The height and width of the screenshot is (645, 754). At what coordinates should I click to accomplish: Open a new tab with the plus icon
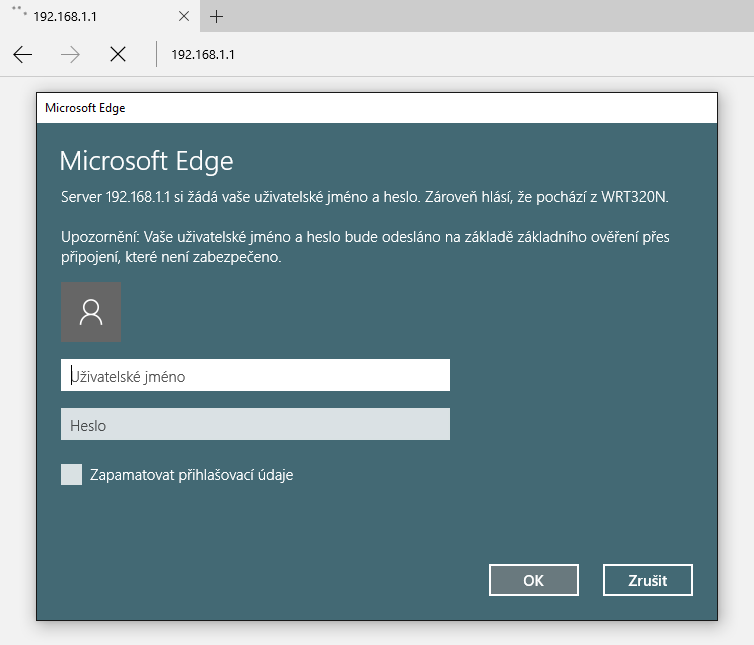pyautogui.click(x=216, y=17)
